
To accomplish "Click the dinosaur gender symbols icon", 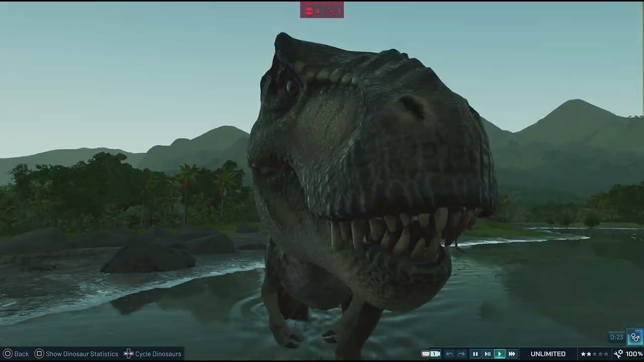I will (635, 337).
